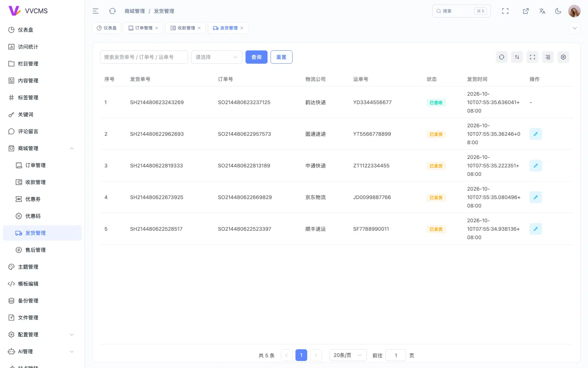Click the go-to page number input

tap(396, 355)
